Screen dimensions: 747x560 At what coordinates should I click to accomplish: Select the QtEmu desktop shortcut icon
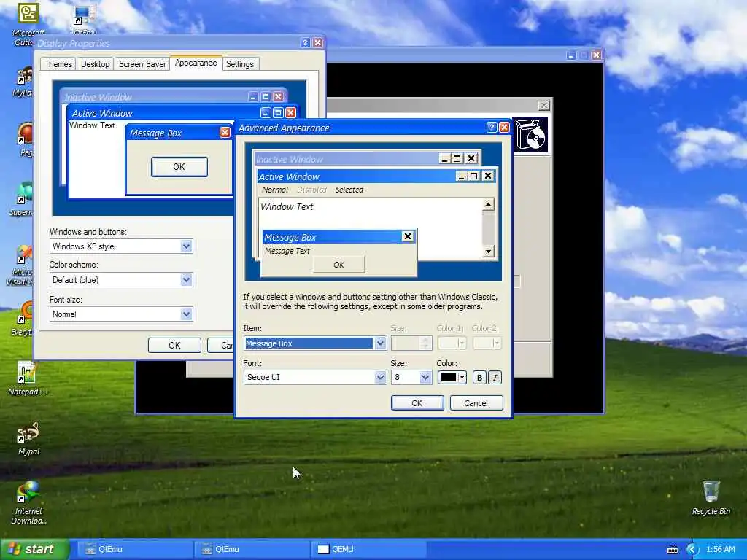tap(85, 19)
